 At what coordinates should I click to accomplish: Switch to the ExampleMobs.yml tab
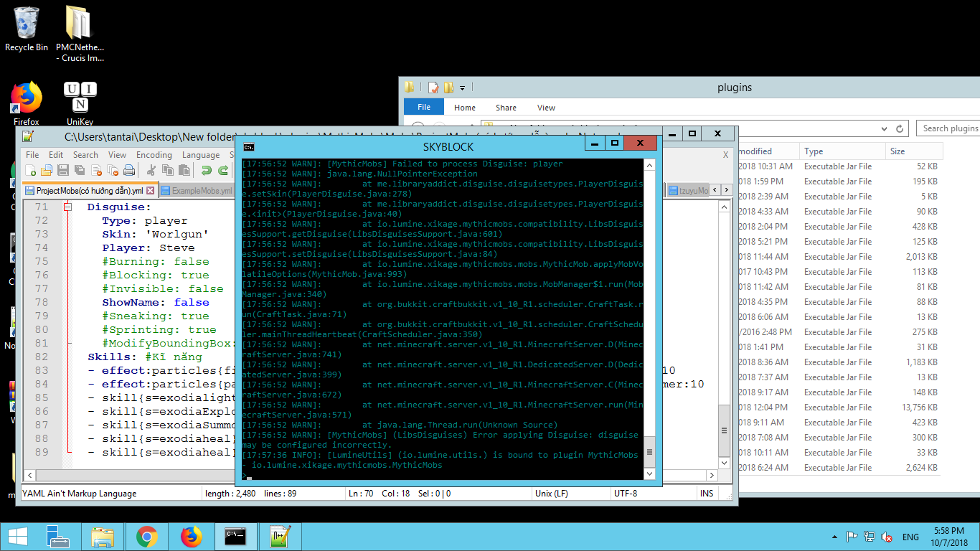[197, 191]
